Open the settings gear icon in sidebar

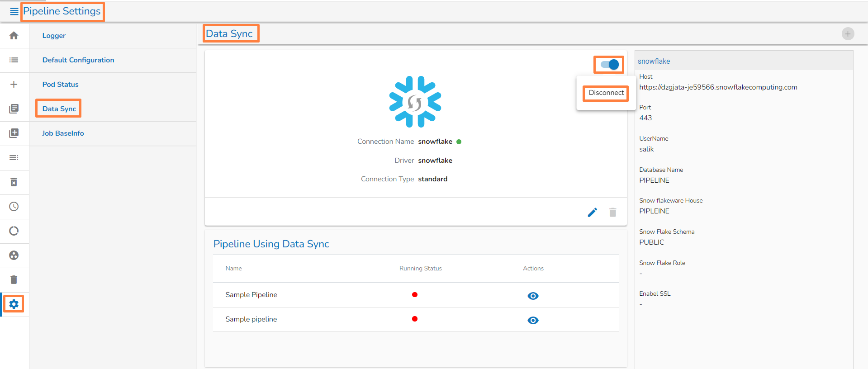click(14, 304)
